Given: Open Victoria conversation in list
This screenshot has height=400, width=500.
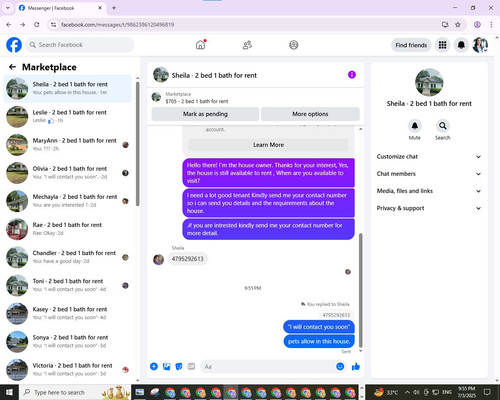Looking at the screenshot, I should tap(68, 370).
